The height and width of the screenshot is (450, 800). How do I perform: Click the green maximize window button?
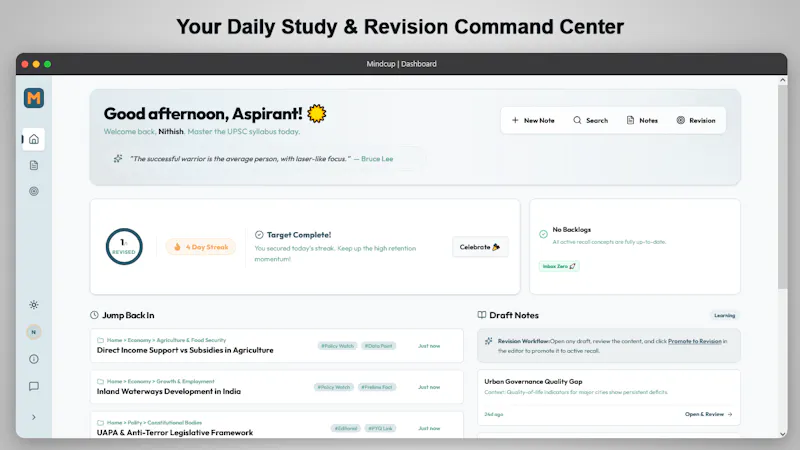pos(47,64)
